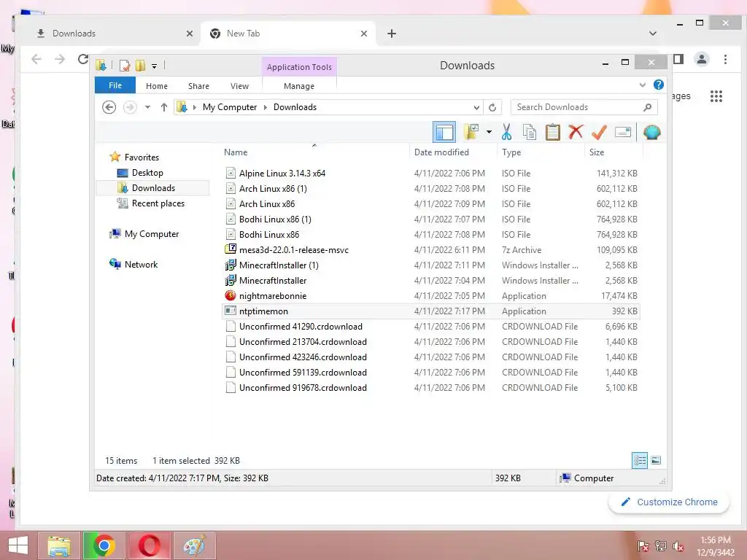Open the View ribbon tab
The height and width of the screenshot is (560, 747).
(239, 86)
